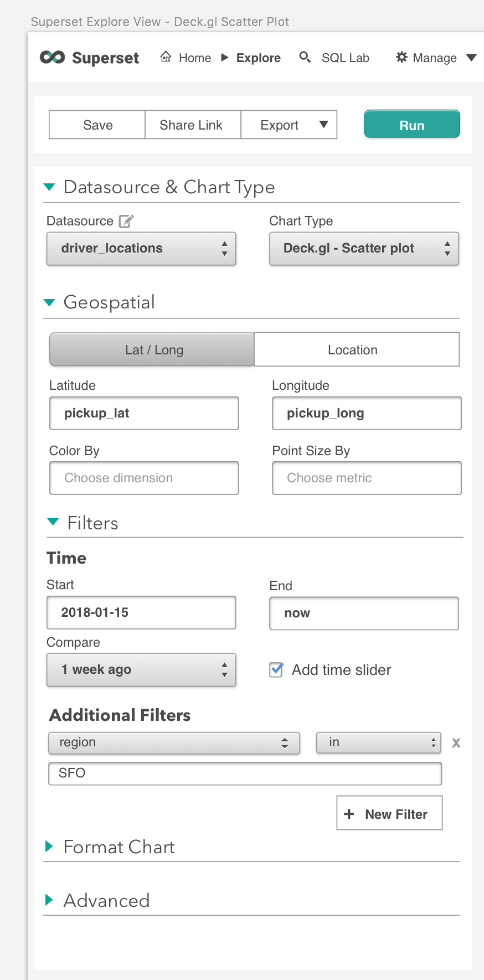Open the Chart Type selector
The image size is (484, 980).
[x=364, y=249]
